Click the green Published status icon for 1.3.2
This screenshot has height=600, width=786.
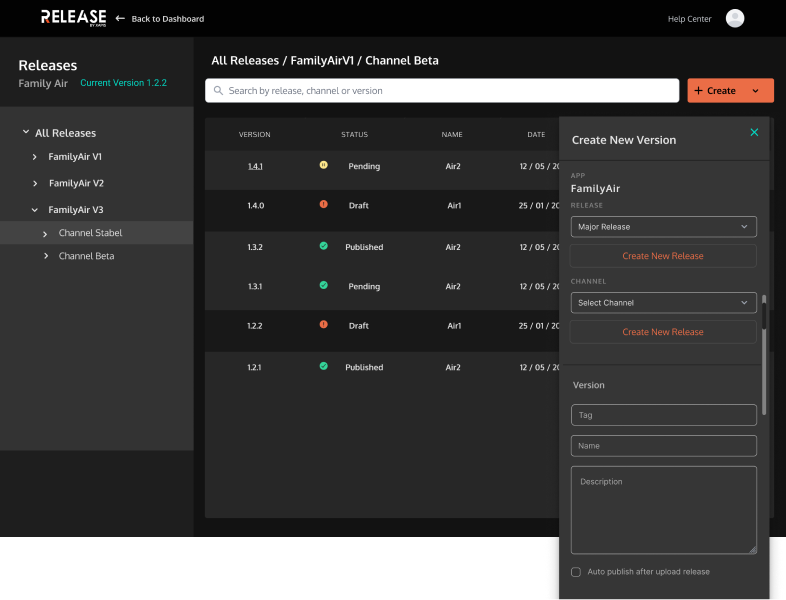click(323, 246)
